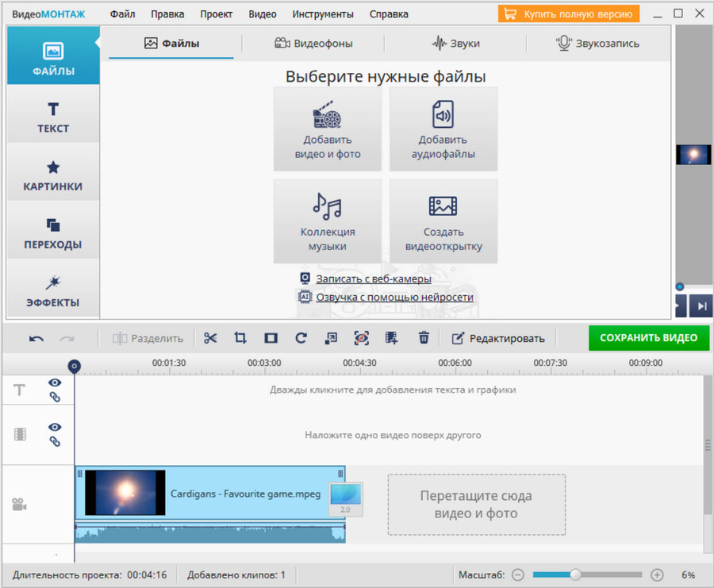This screenshot has width=714, height=588.
Task: Click the transition thumbnail labeled 2.0
Action: click(x=346, y=499)
